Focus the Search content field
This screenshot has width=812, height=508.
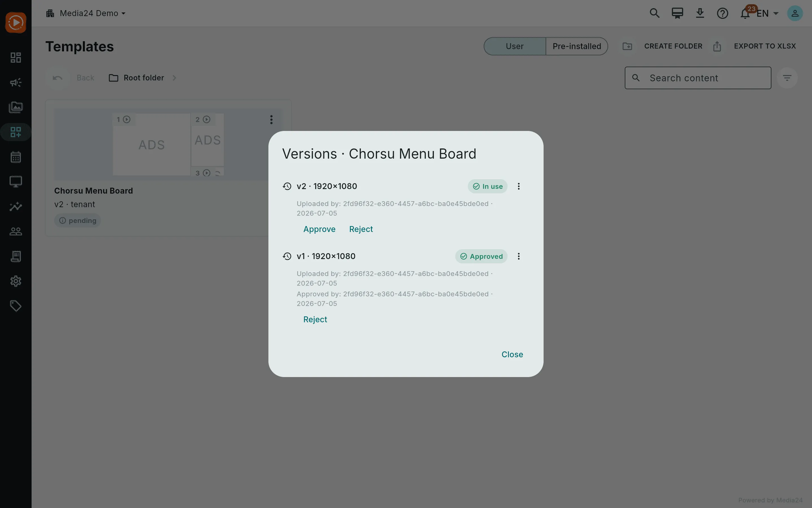tap(698, 78)
